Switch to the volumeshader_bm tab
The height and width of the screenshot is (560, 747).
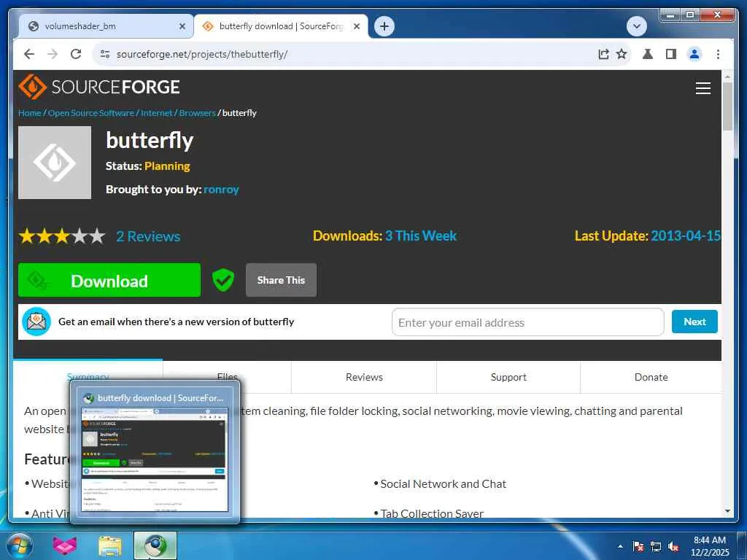[106, 26]
